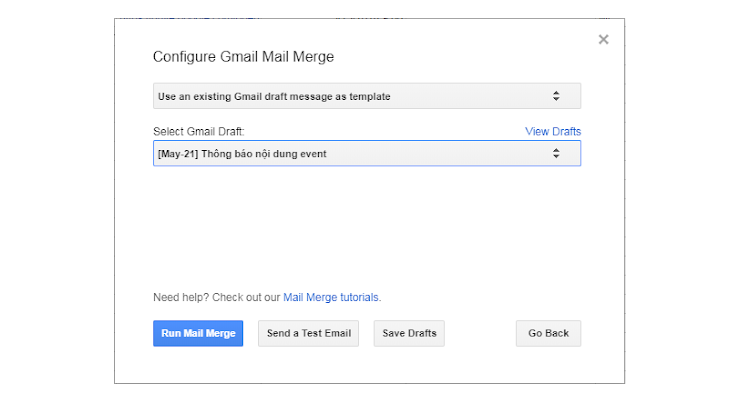
Task: Open the Select Gmail Draft dropdown
Action: pos(367,153)
